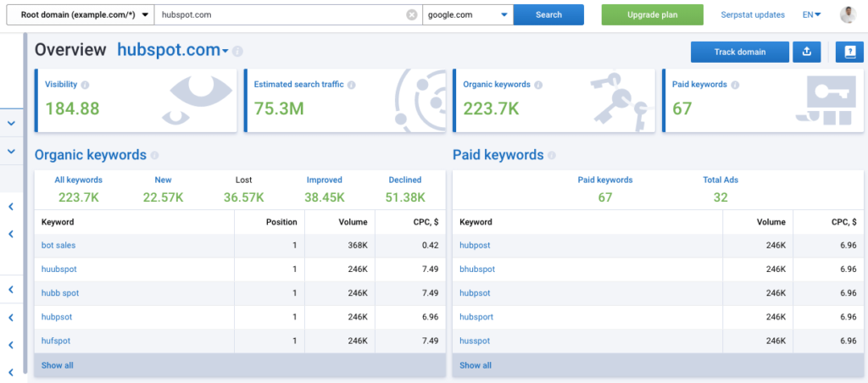Screen dimensions: 868x383
Task: Open the 'hufspot' keyword link
Action: (55, 341)
